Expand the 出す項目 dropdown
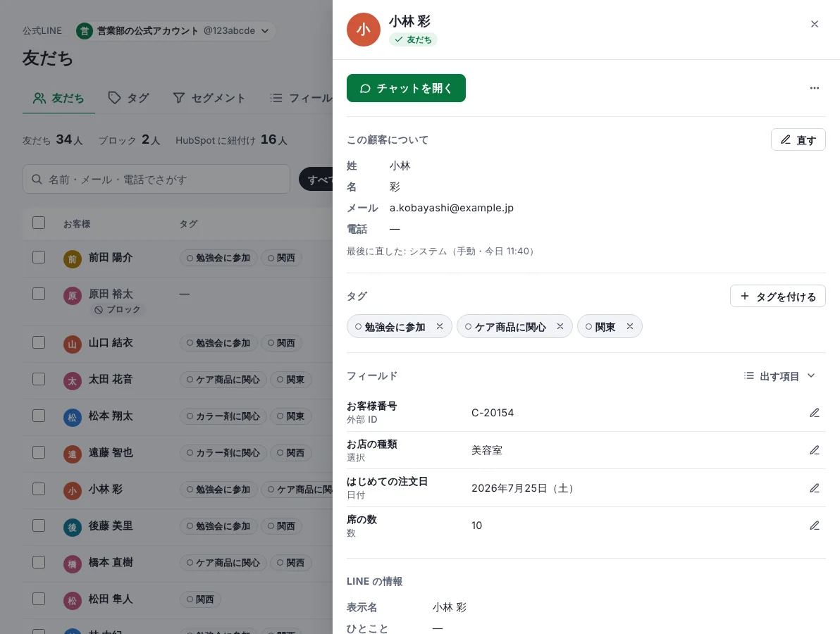Screen dimensions: 840x634 779,376
